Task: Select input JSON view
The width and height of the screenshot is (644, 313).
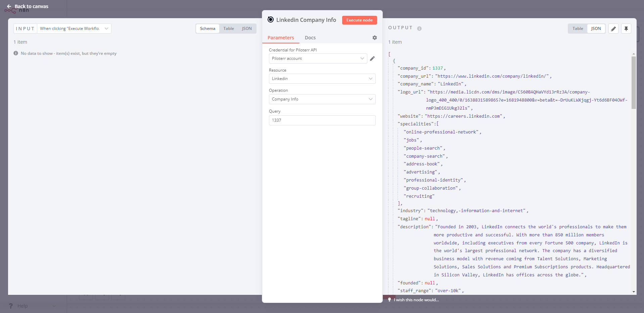Action: (x=247, y=29)
